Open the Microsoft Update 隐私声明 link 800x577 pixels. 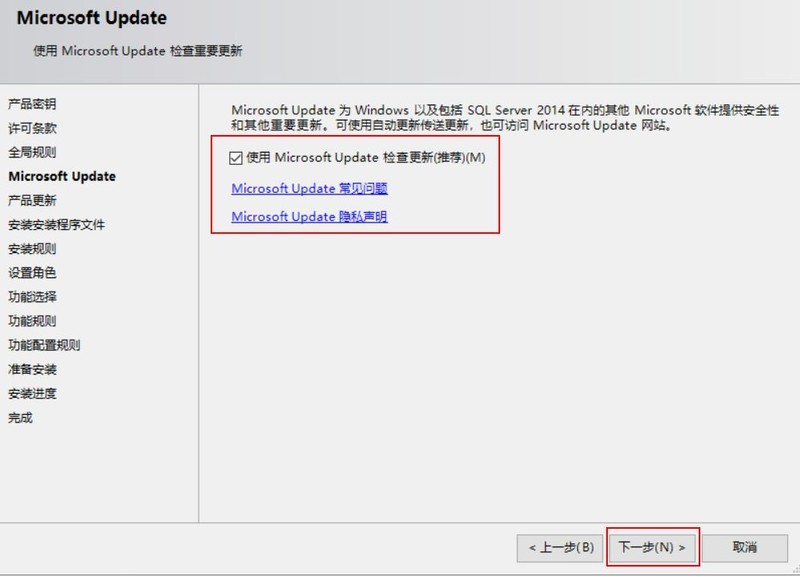(309, 216)
